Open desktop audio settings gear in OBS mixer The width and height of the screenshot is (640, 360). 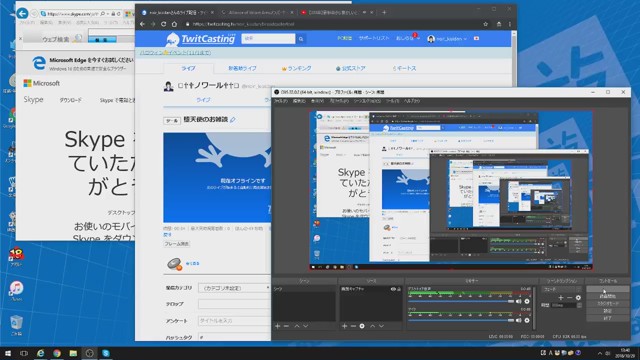click(x=527, y=301)
